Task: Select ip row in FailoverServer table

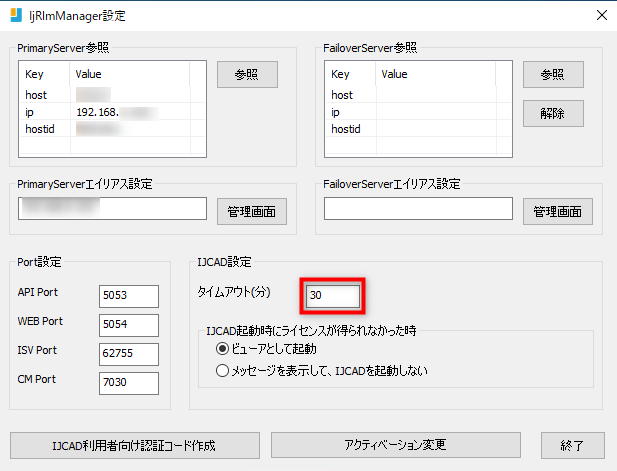Action: tap(418, 112)
